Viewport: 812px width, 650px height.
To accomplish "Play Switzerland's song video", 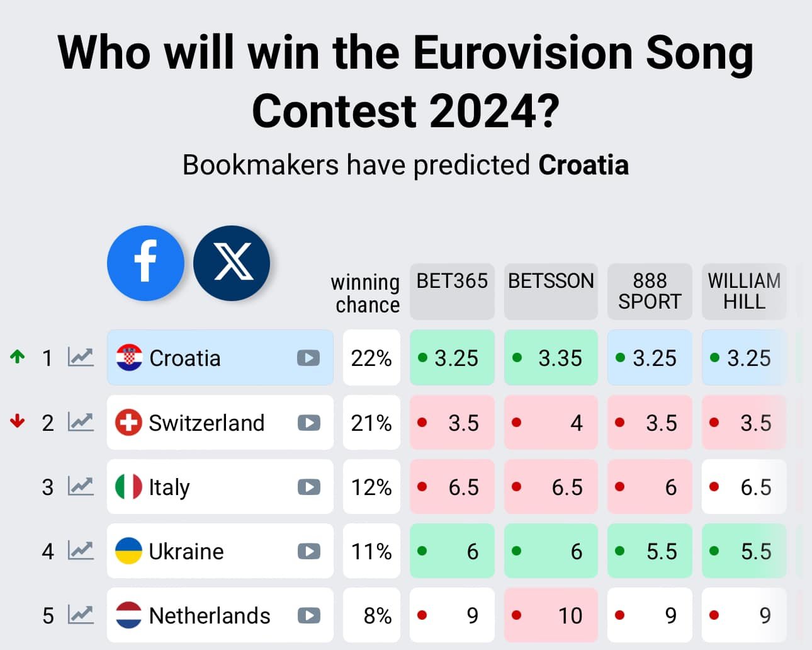I will pos(308,423).
